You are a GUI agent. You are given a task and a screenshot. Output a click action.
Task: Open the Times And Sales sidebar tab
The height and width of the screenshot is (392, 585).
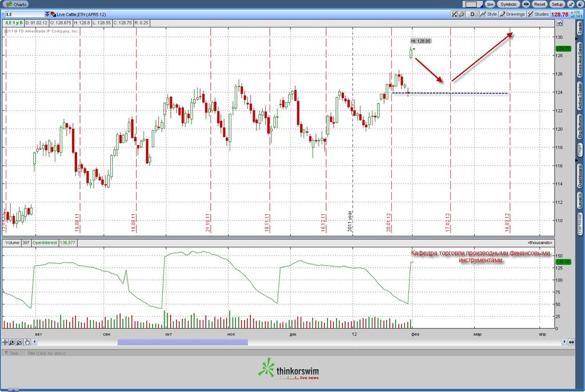580,60
